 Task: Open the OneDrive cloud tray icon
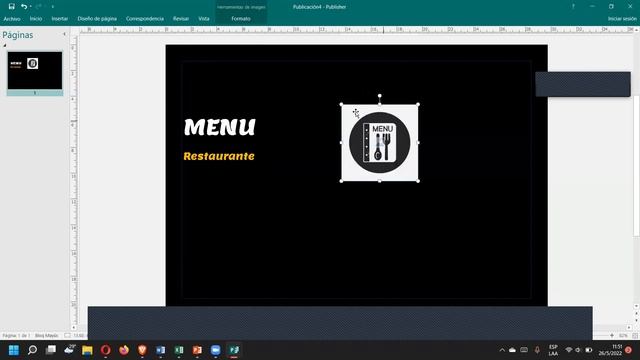(512, 350)
